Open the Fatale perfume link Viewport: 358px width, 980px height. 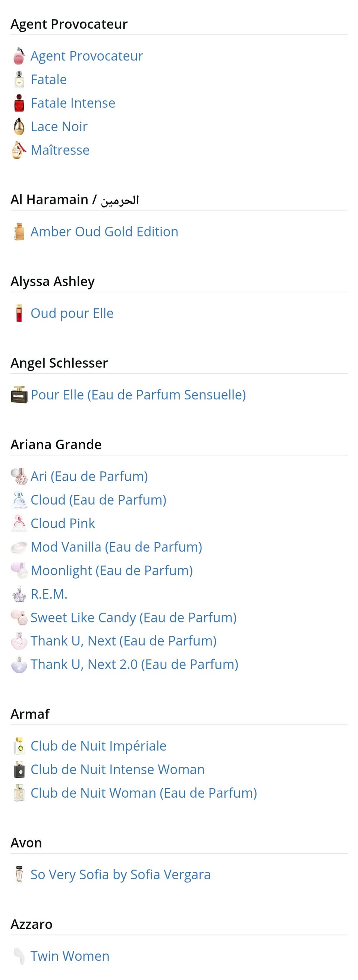[48, 79]
